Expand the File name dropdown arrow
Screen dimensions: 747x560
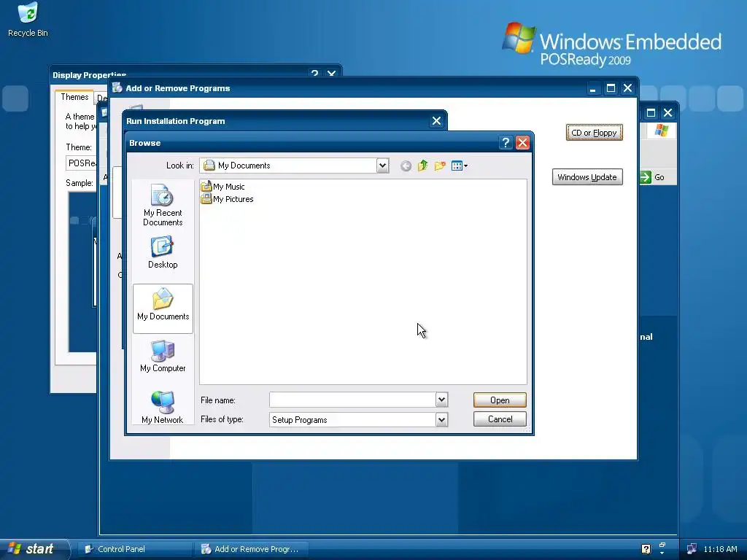click(x=441, y=400)
